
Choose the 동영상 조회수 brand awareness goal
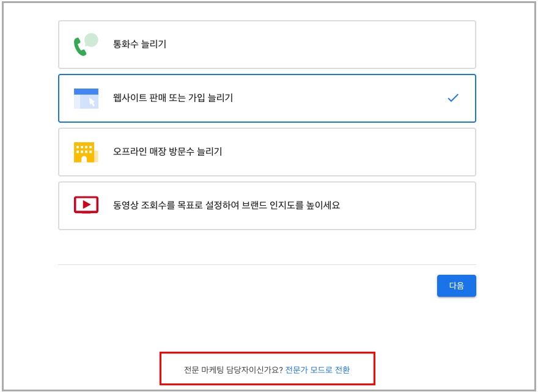(x=267, y=206)
